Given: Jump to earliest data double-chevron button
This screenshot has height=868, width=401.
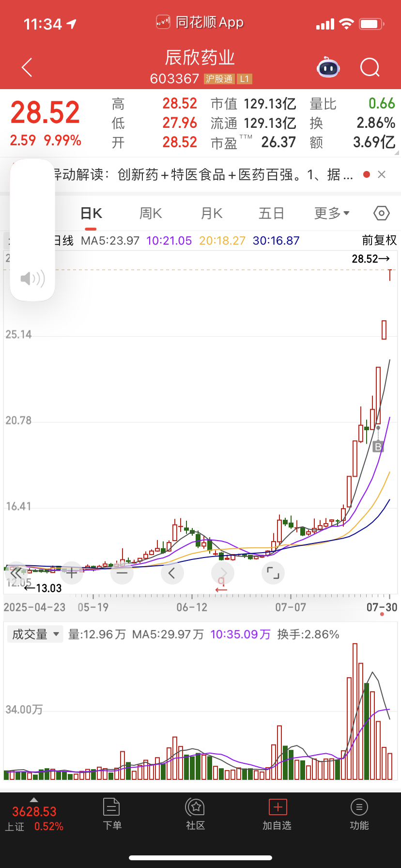Looking at the screenshot, I should pos(16,573).
